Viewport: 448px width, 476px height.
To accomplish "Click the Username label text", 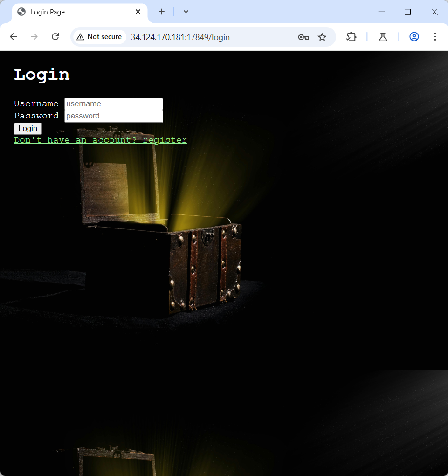I will (x=36, y=104).
